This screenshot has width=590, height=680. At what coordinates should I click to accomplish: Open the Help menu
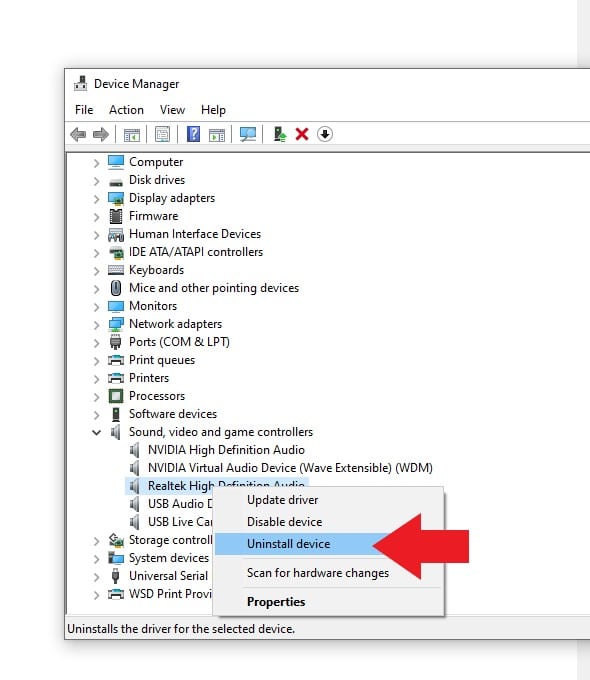click(213, 110)
